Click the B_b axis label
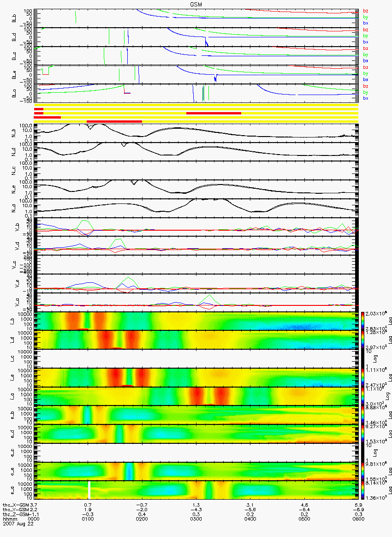This screenshot has height=537, width=392. click(14, 18)
